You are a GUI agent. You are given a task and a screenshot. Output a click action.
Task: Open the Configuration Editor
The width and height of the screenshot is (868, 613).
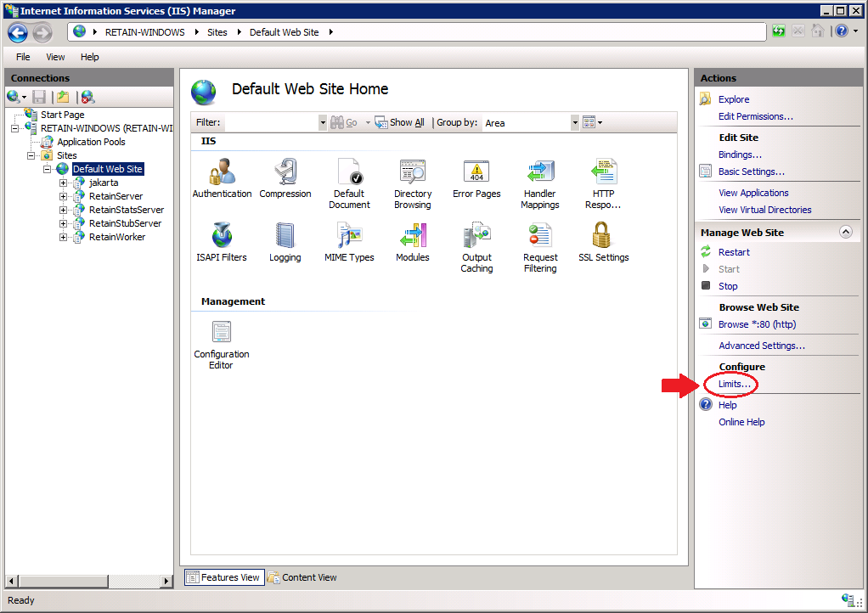point(222,345)
